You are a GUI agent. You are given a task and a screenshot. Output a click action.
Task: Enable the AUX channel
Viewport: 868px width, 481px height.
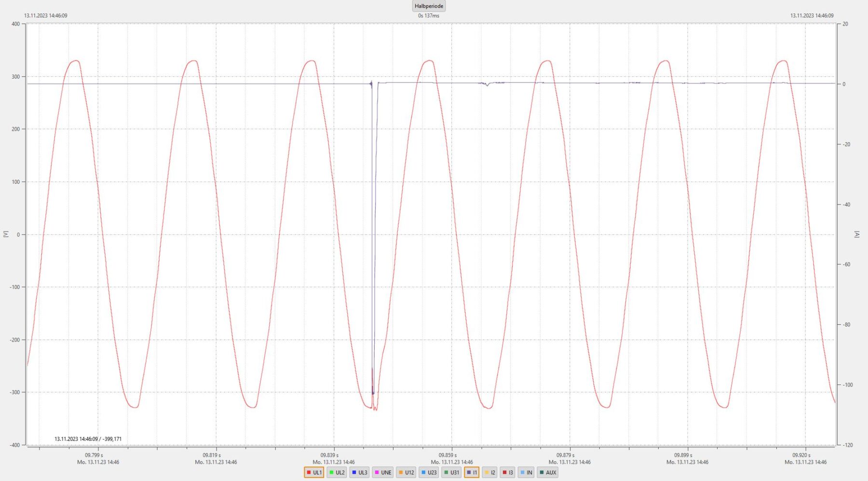pos(547,472)
